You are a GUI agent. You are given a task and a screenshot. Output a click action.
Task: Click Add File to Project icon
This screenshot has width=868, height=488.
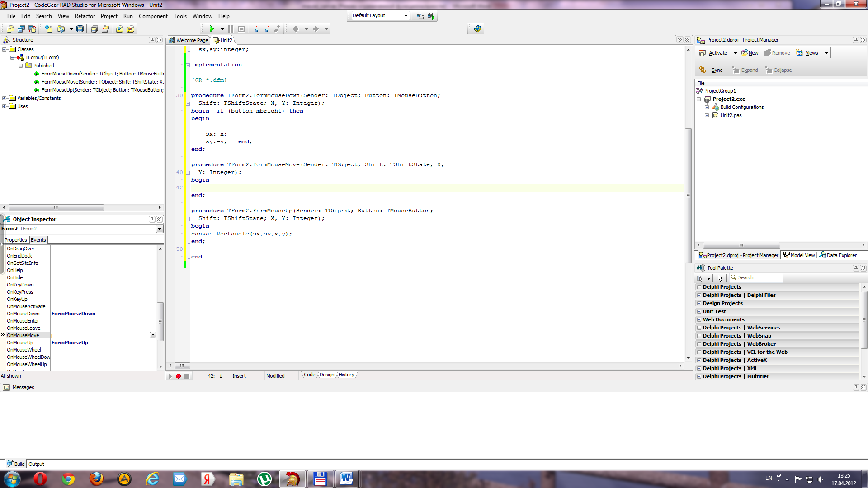click(119, 29)
